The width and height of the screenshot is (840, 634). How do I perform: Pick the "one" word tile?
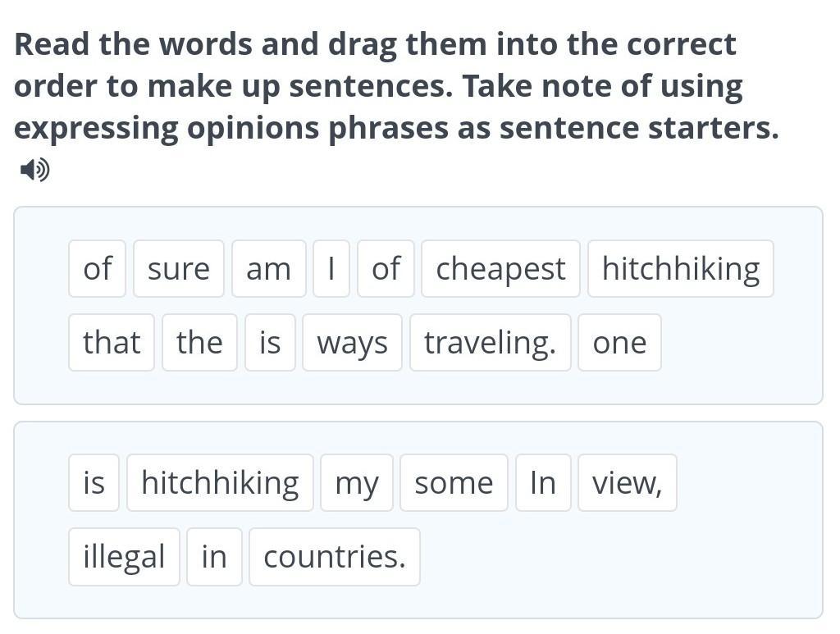click(x=619, y=343)
